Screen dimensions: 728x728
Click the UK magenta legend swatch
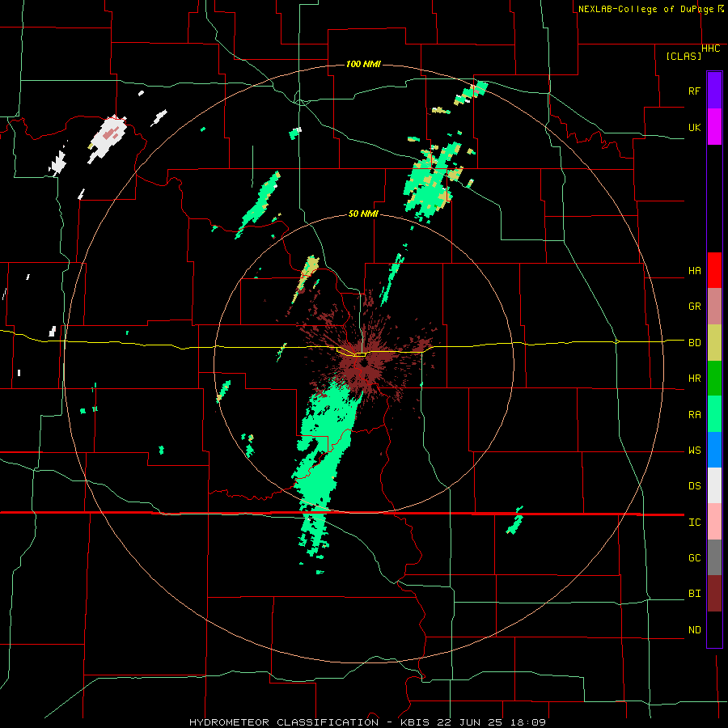(x=714, y=127)
